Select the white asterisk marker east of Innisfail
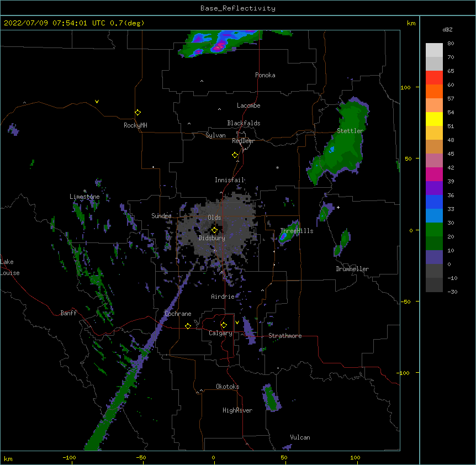 click(277, 167)
